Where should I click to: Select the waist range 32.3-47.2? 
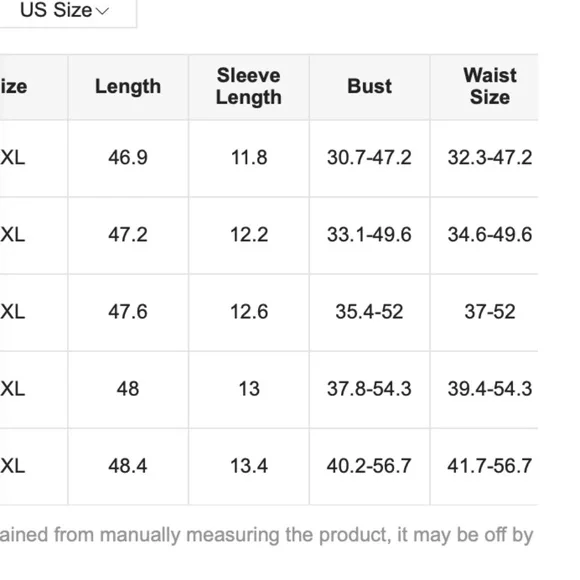(x=490, y=157)
